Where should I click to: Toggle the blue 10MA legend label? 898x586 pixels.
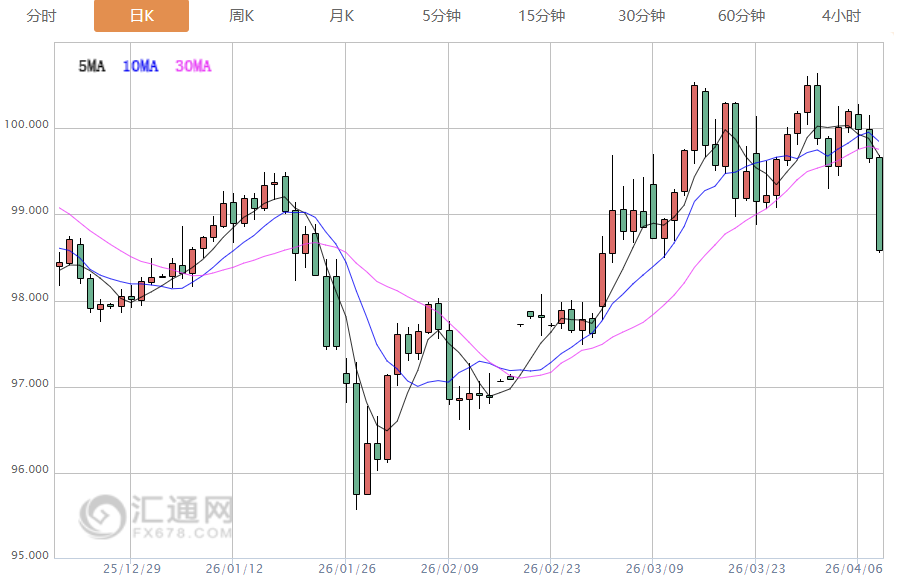pyautogui.click(x=140, y=66)
